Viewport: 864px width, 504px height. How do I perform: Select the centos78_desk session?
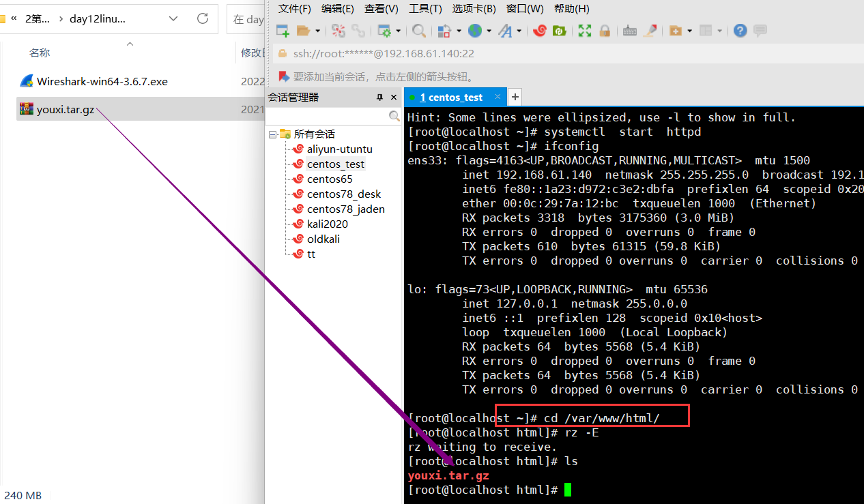344,194
